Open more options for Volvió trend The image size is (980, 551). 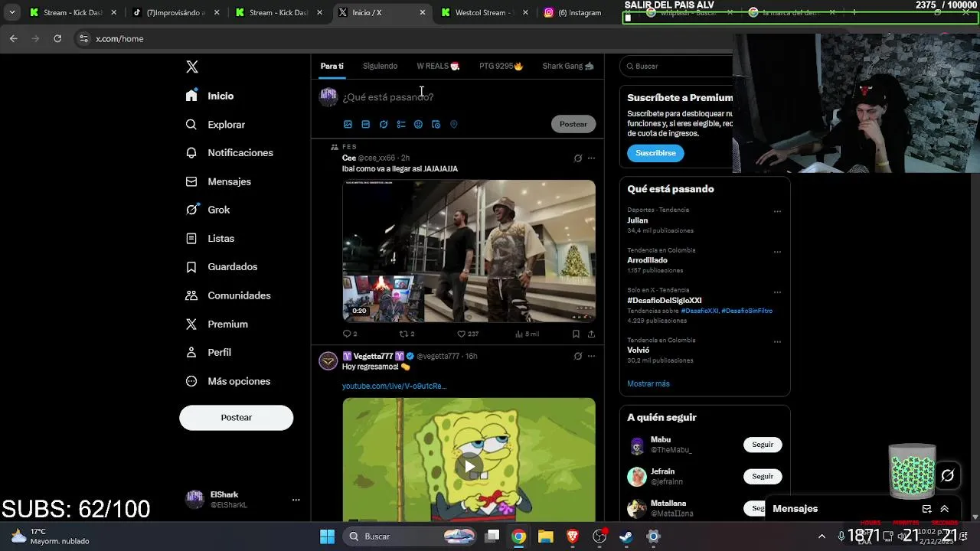click(777, 341)
